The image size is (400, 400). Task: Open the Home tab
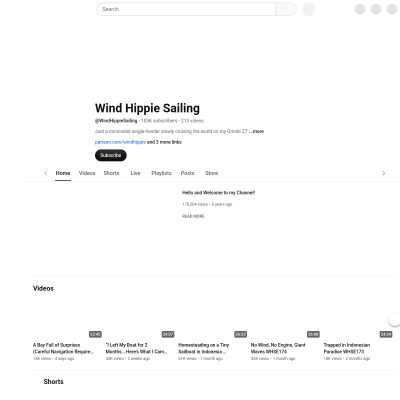coord(63,173)
